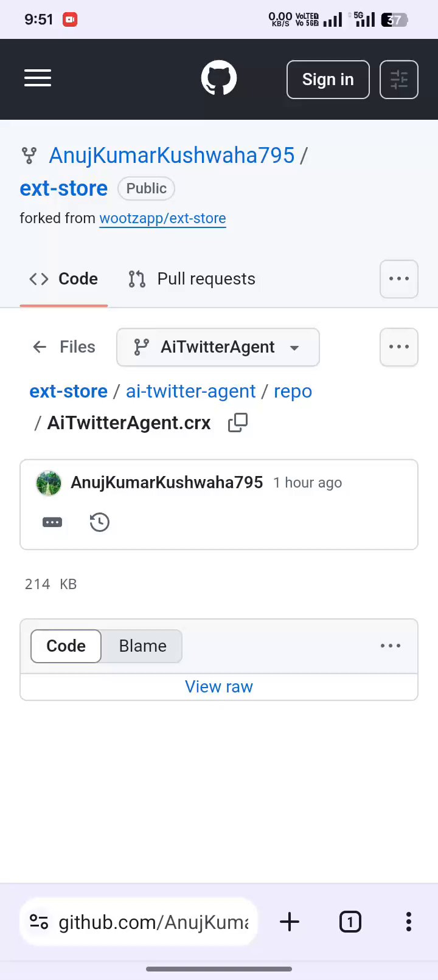Open the browser site info icon
Image resolution: width=438 pixels, height=980 pixels.
coord(39,922)
